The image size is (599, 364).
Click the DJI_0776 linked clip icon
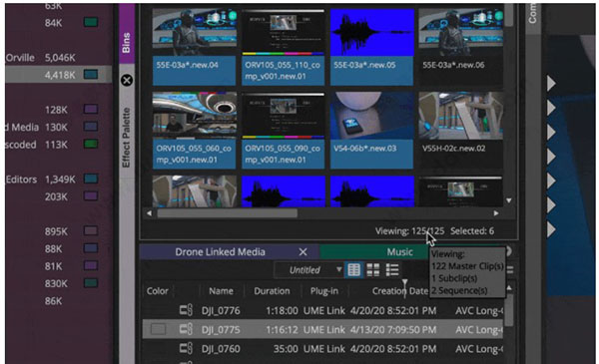[x=186, y=310]
